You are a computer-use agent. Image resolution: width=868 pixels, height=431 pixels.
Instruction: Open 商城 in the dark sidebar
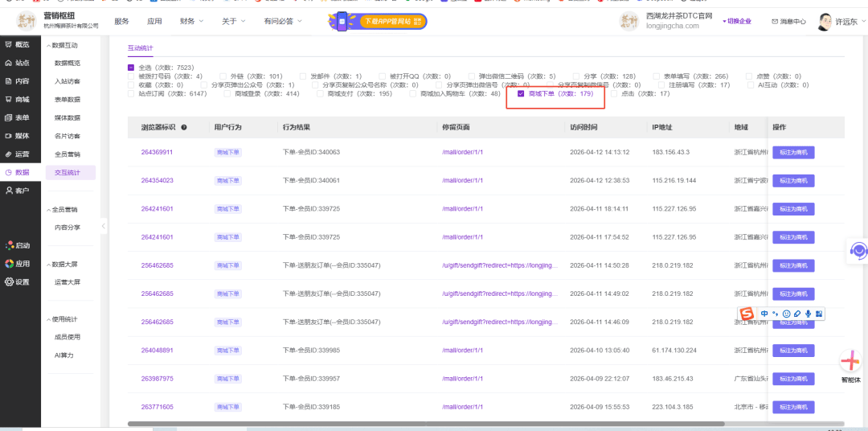(x=18, y=99)
